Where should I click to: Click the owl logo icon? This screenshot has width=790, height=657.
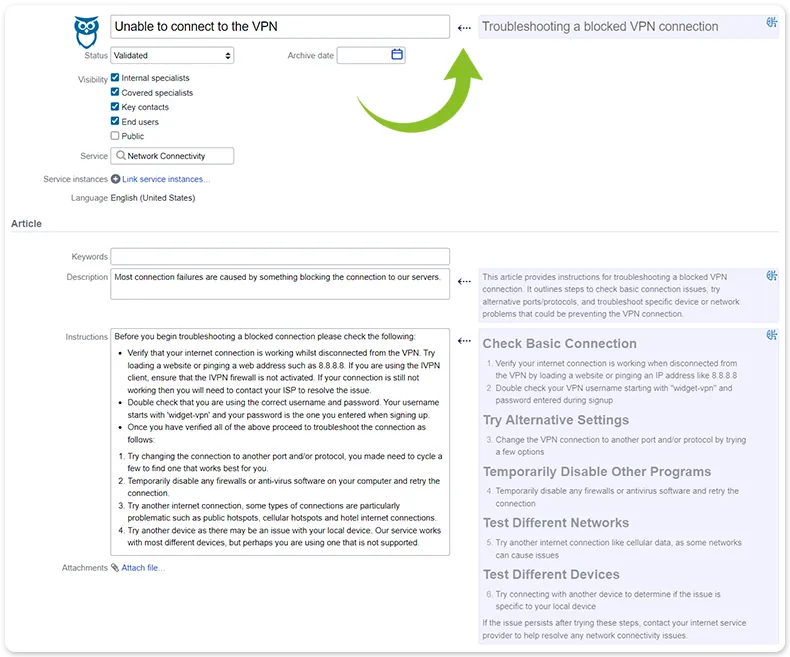click(87, 32)
